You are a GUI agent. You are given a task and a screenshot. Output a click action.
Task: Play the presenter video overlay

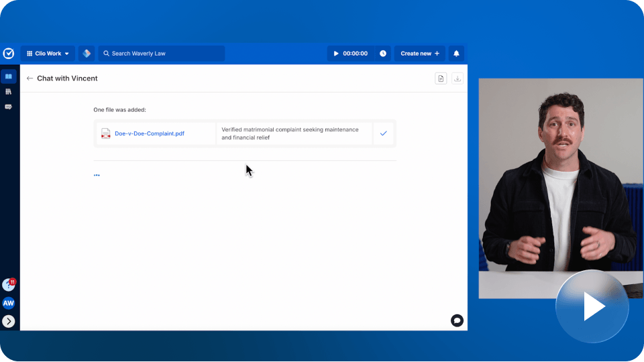coord(592,306)
